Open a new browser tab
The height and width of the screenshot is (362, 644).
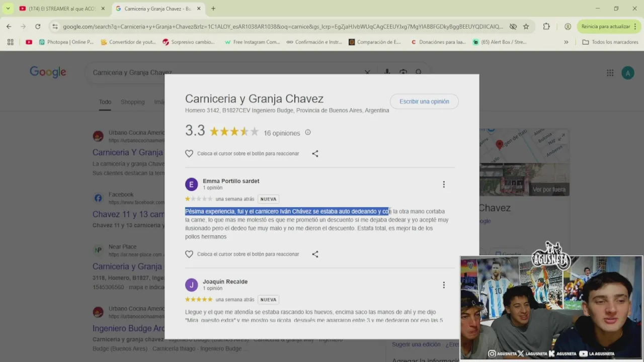213,9
